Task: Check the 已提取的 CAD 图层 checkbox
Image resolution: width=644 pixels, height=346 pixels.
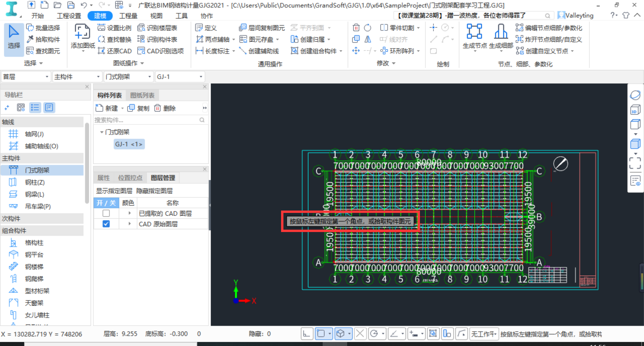Action: (x=106, y=213)
